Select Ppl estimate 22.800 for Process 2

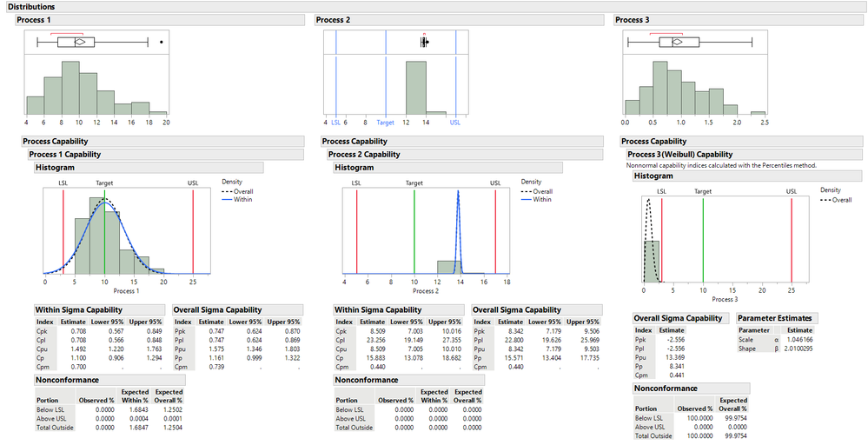click(x=514, y=341)
